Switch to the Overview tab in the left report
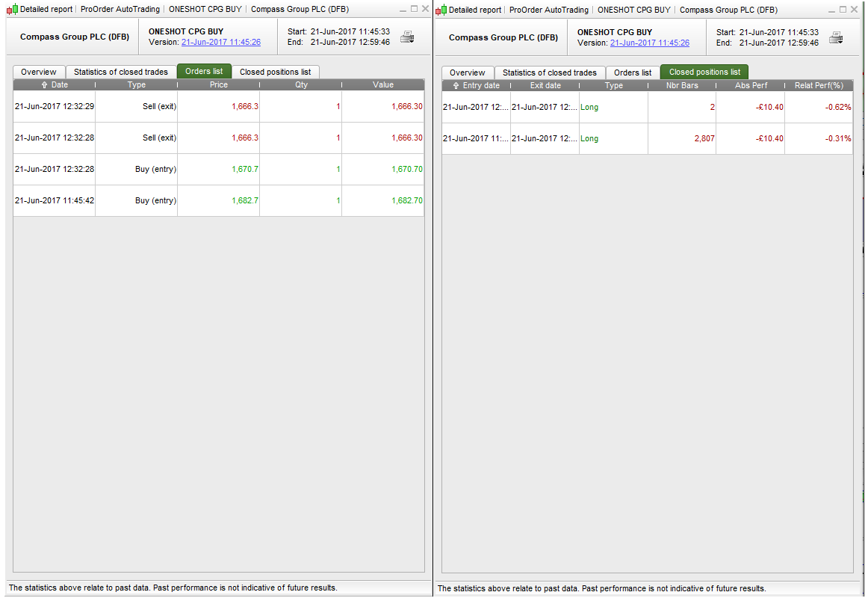868x598 pixels. pos(38,72)
